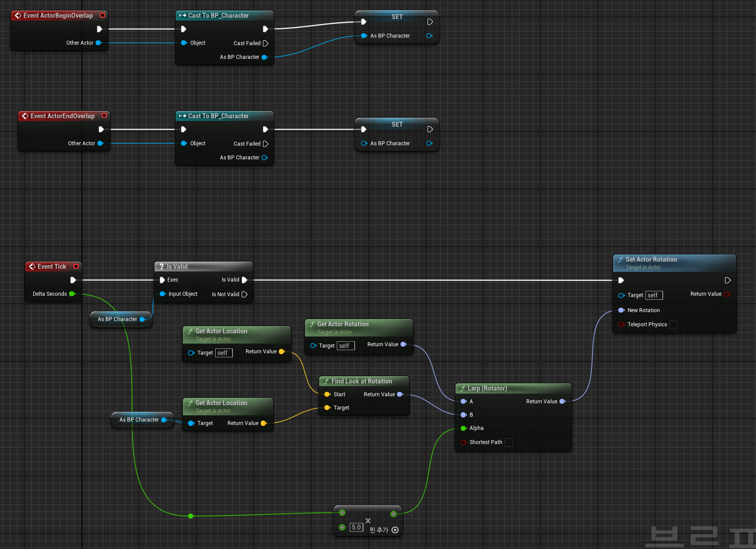
Task: Click the Return Value pin on Set Actor Rotation
Action: click(727, 294)
